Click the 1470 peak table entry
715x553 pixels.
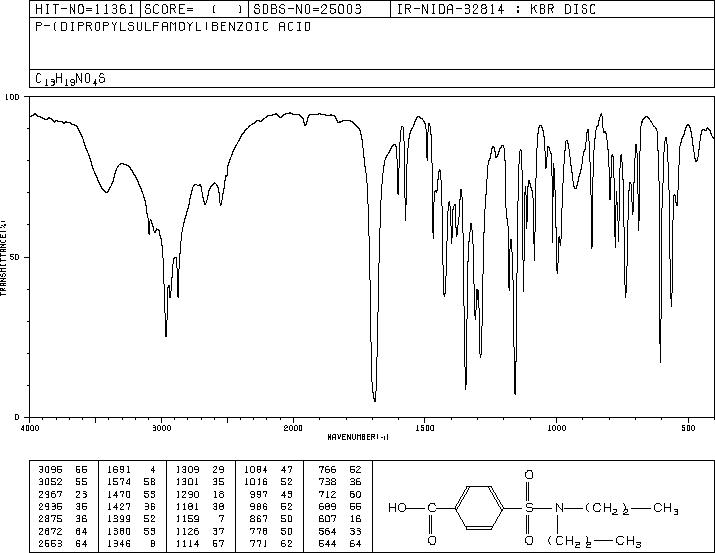(131, 494)
